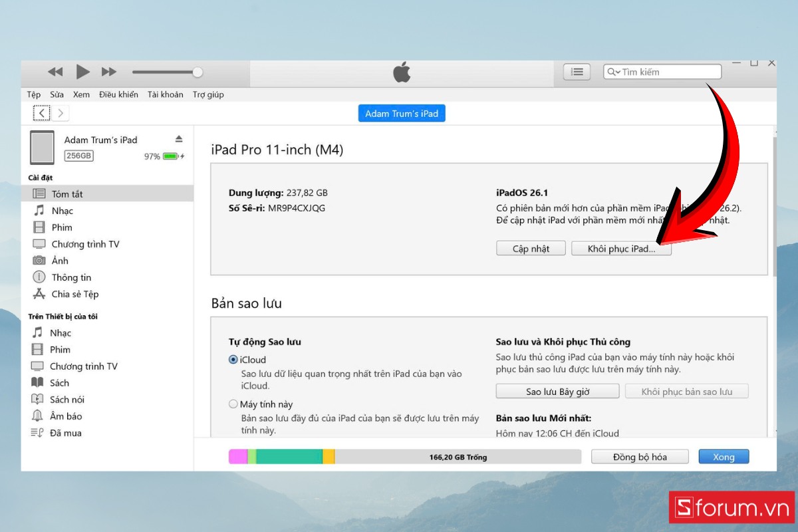Click the pink segment of storage bar
Screen dimensions: 798x532
pyautogui.click(x=238, y=457)
